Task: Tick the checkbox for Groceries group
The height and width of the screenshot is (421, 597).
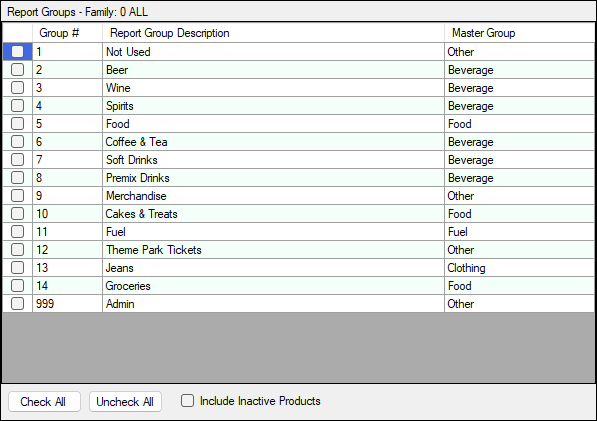Action: [x=18, y=285]
